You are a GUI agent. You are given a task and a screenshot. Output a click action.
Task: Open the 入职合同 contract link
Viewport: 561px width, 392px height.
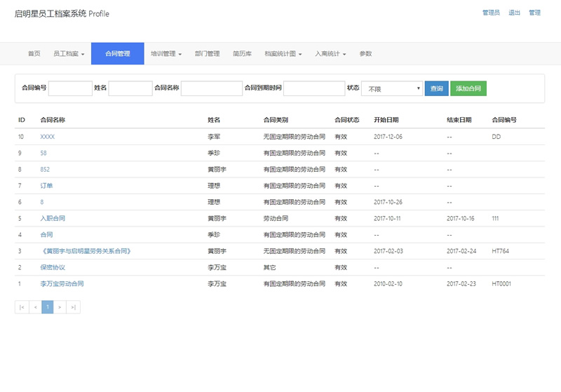(x=53, y=218)
